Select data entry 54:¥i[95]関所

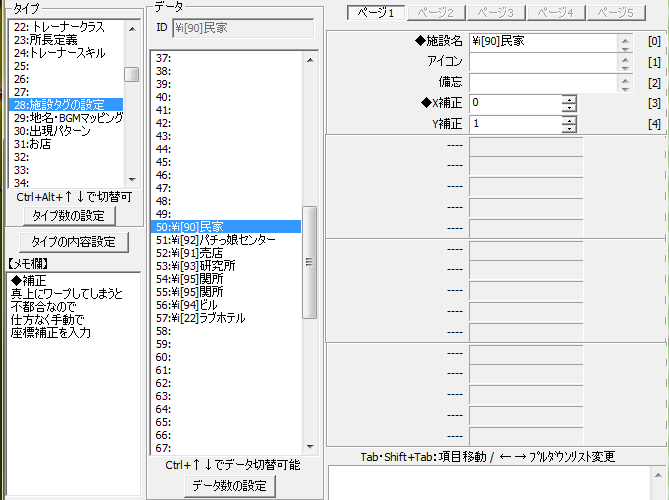(226, 279)
